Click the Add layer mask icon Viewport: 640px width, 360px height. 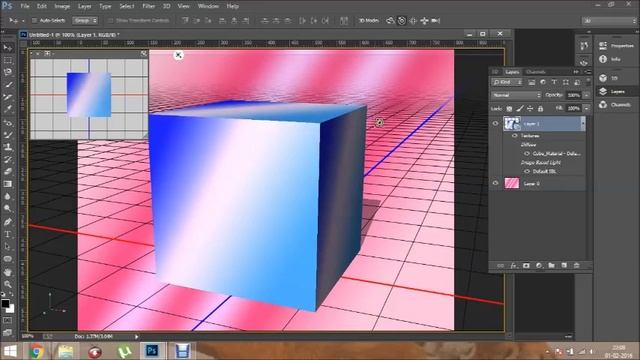(526, 266)
